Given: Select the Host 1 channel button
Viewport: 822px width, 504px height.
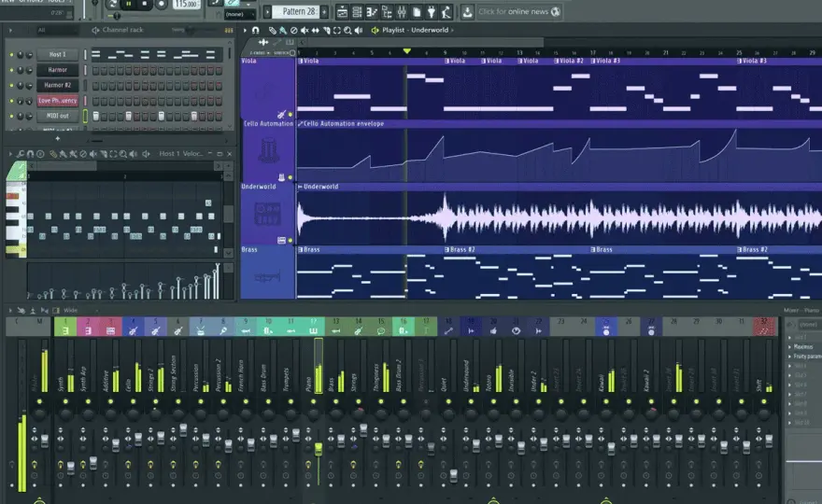Looking at the screenshot, I should (x=58, y=54).
